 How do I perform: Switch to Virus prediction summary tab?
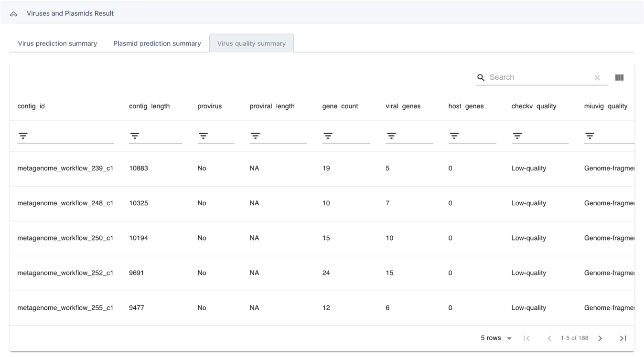coord(57,43)
